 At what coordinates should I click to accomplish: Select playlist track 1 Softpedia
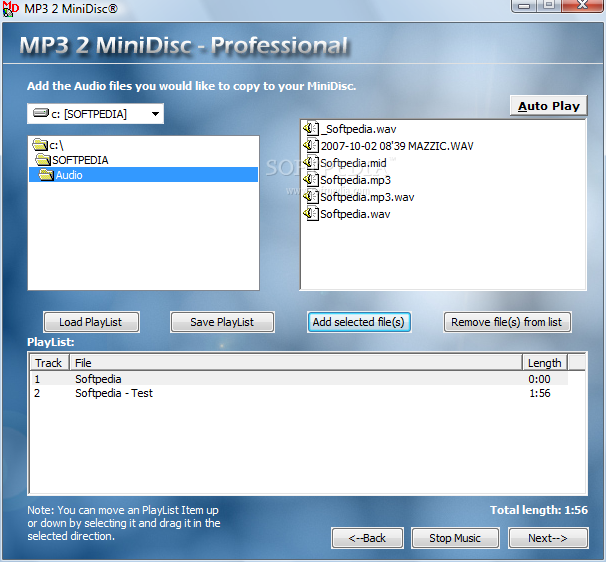coord(299,379)
